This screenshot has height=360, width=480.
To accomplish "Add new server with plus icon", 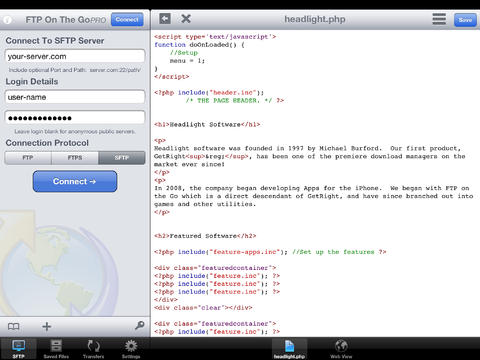I will click(47, 326).
